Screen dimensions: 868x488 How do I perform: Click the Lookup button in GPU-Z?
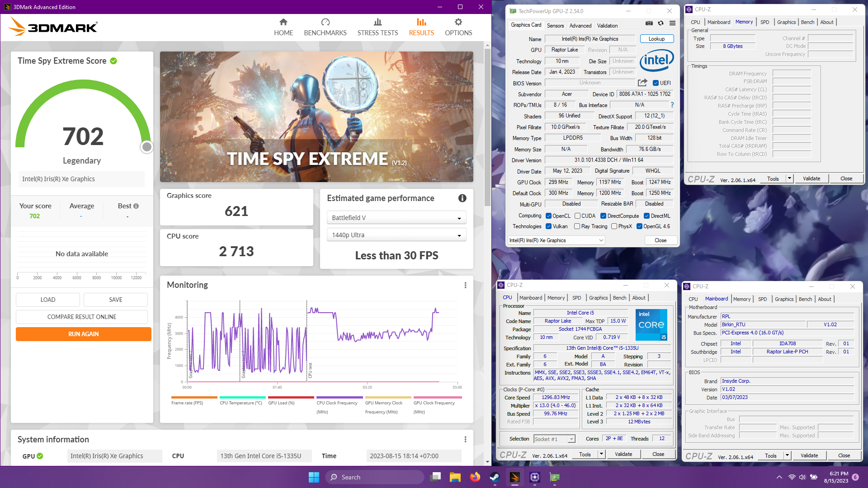[656, 39]
